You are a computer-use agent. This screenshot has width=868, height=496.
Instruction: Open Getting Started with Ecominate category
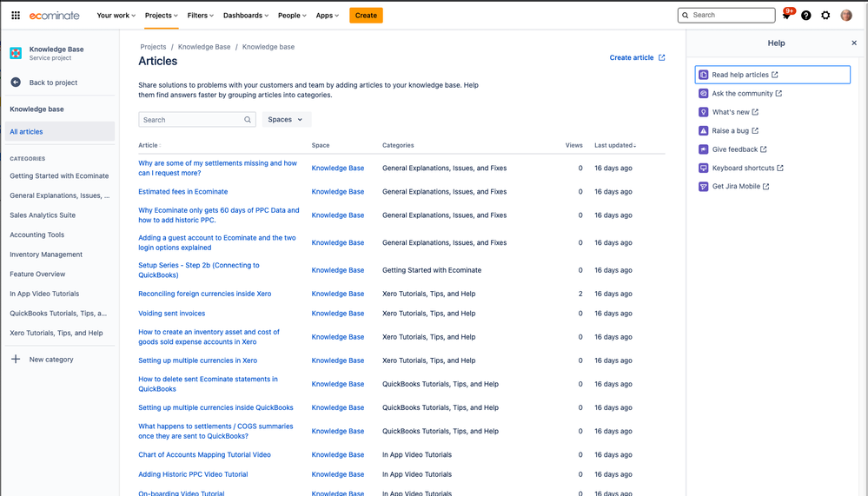pos(59,176)
